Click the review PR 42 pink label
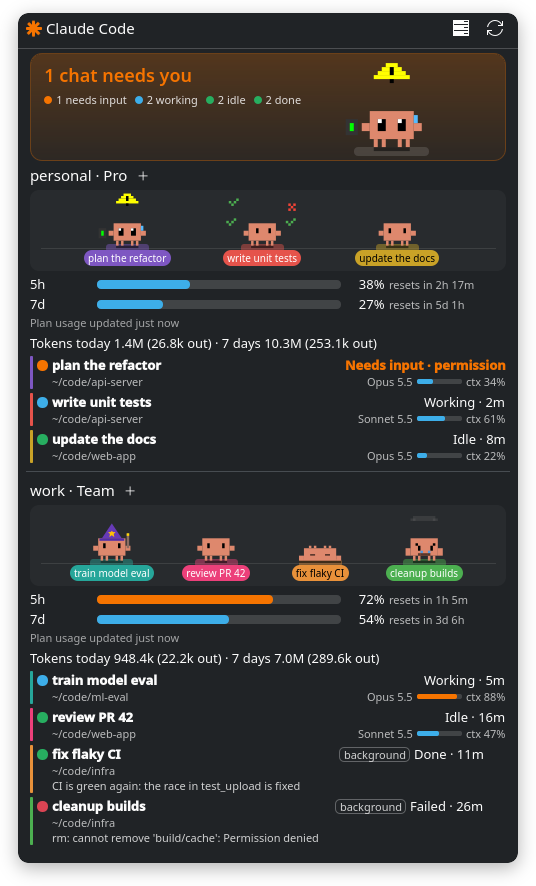Screen dimensions: 536x886 click(x=216, y=573)
